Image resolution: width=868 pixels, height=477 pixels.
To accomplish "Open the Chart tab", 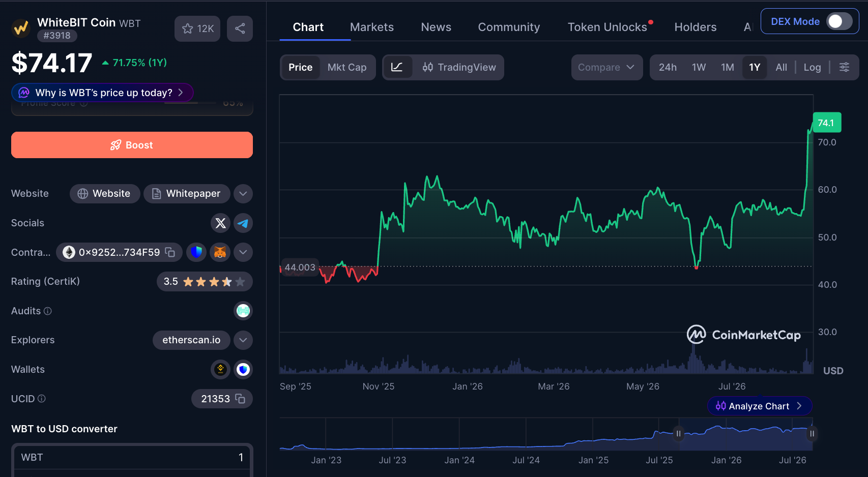I will (x=308, y=27).
